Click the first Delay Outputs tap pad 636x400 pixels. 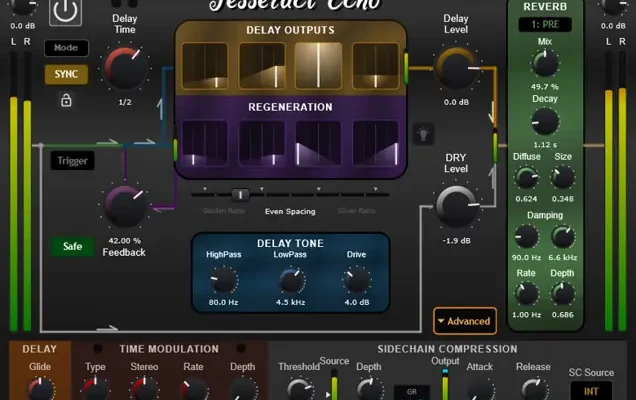[205, 66]
